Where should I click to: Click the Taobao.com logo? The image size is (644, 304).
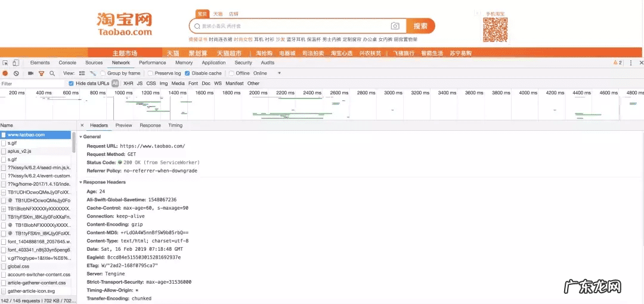(125, 24)
